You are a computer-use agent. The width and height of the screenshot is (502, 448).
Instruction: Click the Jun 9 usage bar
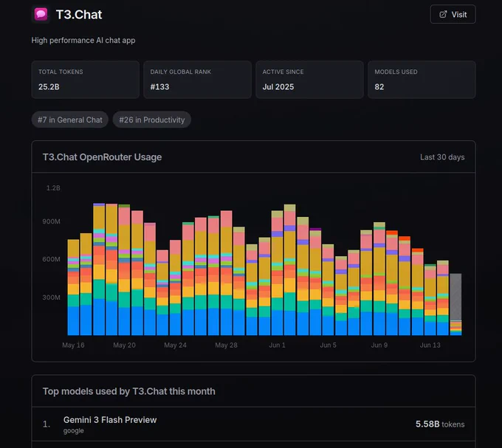point(379,279)
